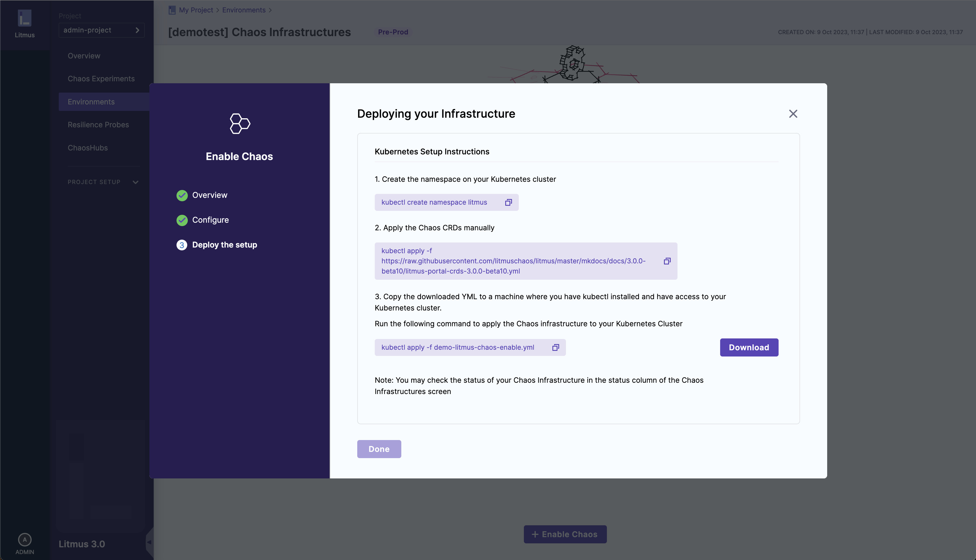Click the Litmus logo icon
Screen dimensions: 976x560
25,18
